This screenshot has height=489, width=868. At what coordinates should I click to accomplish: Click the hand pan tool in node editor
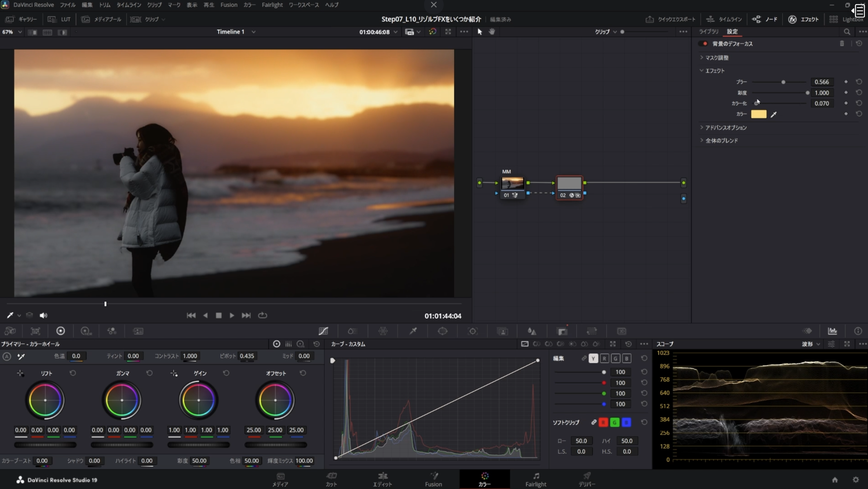coord(492,32)
